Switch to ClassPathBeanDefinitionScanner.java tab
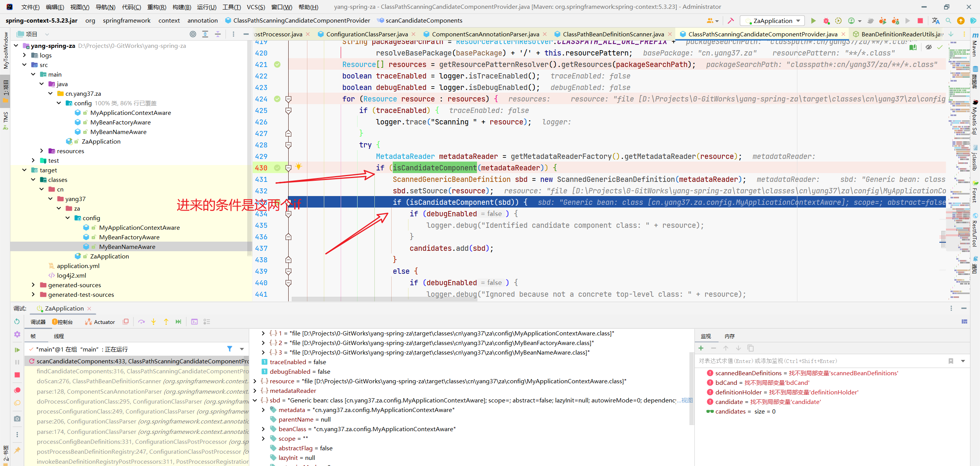 [613, 34]
